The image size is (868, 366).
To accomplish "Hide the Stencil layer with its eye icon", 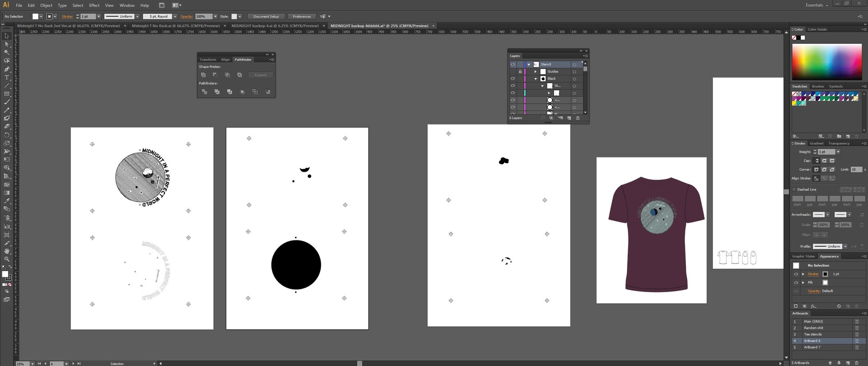I will click(513, 64).
